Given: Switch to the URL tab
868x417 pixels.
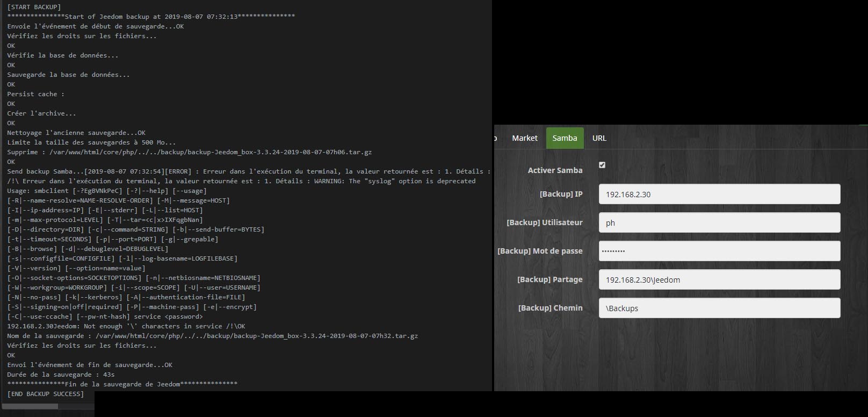Looking at the screenshot, I should point(599,138).
